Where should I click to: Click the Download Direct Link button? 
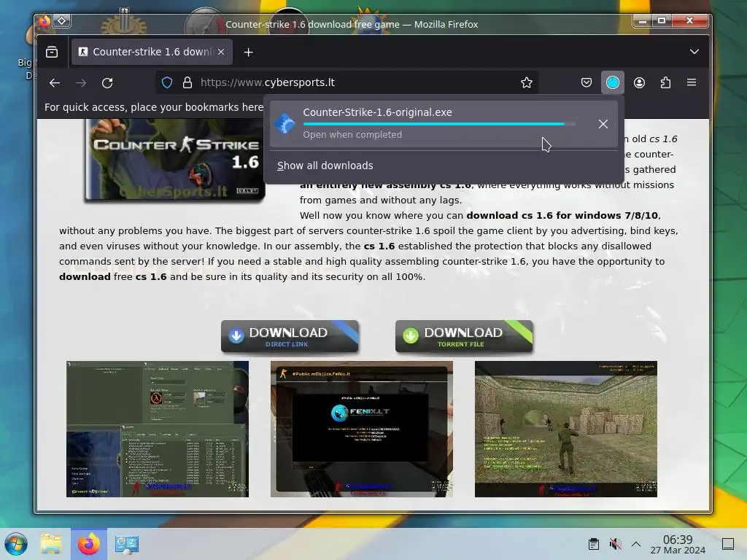[290, 336]
